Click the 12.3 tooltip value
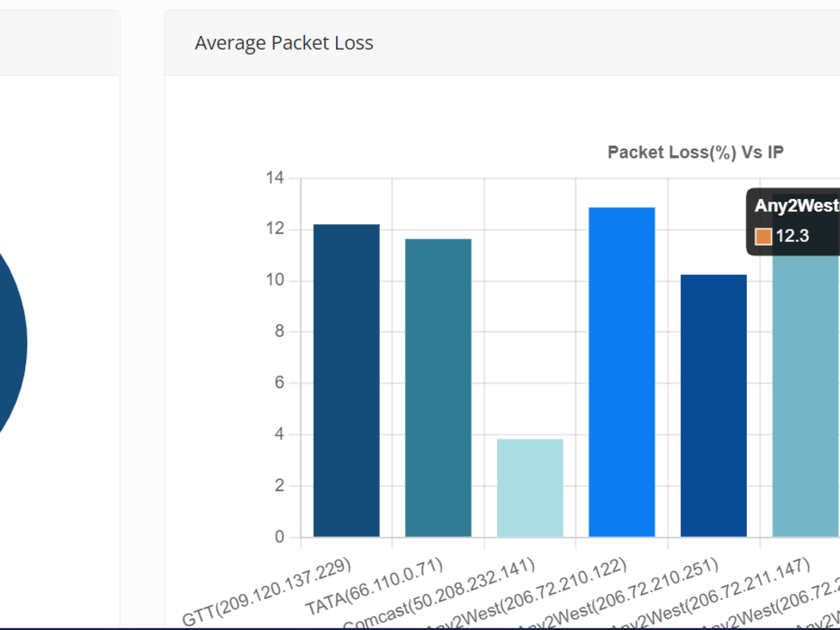 pos(792,236)
